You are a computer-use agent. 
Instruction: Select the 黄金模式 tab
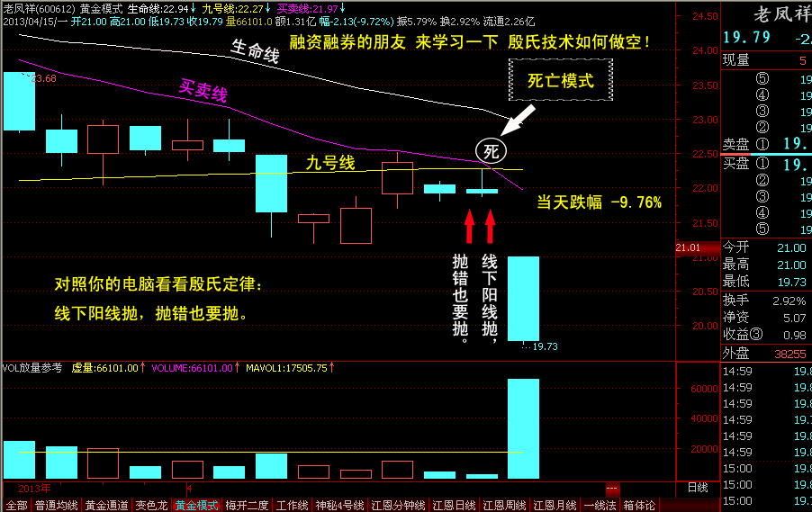197,505
